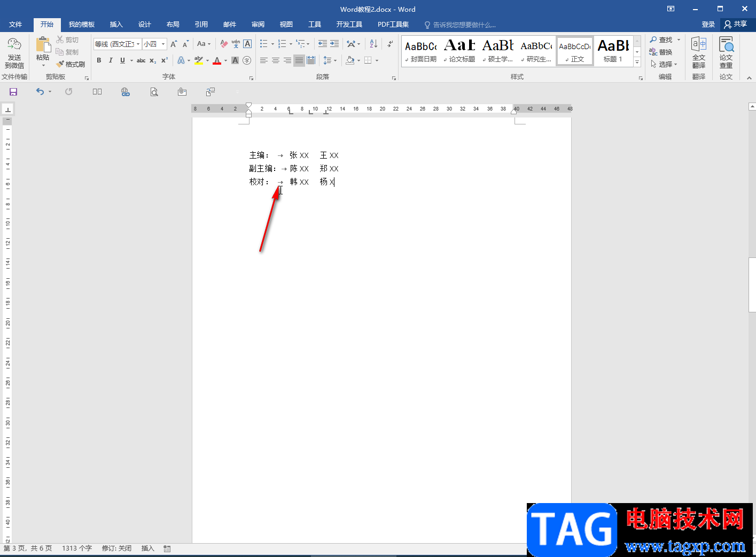Switch to the Review (审阅) tab
Screen dimensions: 756x557
click(x=258, y=25)
